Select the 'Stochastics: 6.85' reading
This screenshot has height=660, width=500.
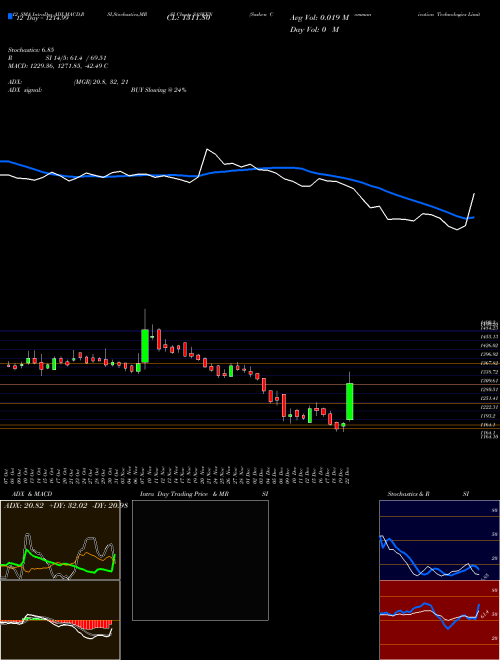point(31,50)
